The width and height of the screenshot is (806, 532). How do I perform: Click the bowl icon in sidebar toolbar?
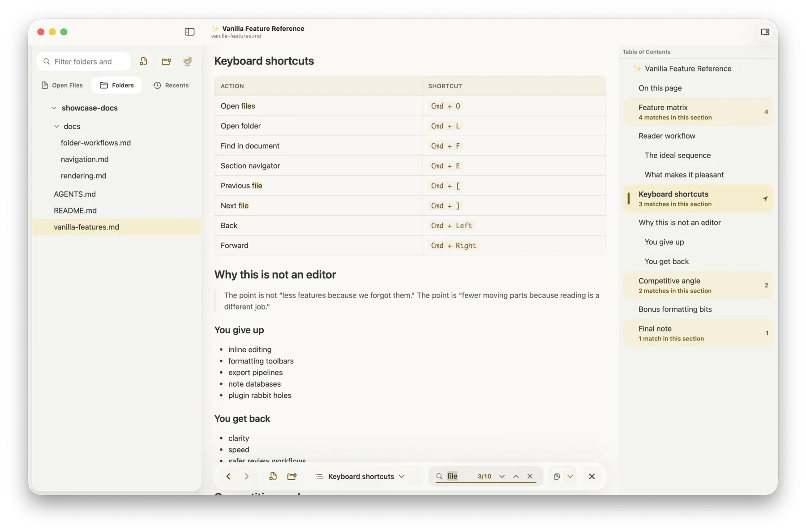coord(188,61)
